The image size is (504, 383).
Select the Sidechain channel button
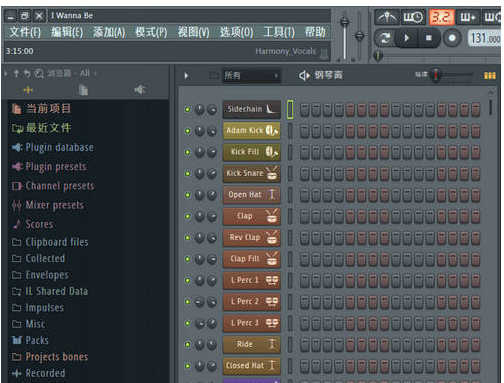tap(252, 109)
